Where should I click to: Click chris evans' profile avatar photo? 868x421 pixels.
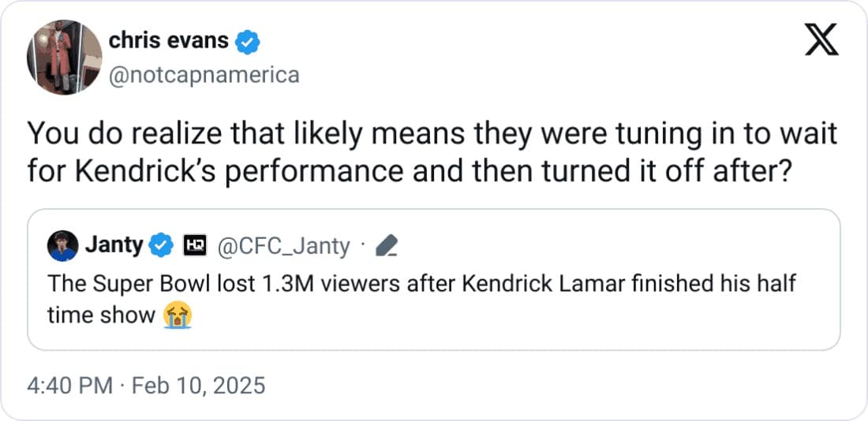(x=65, y=58)
